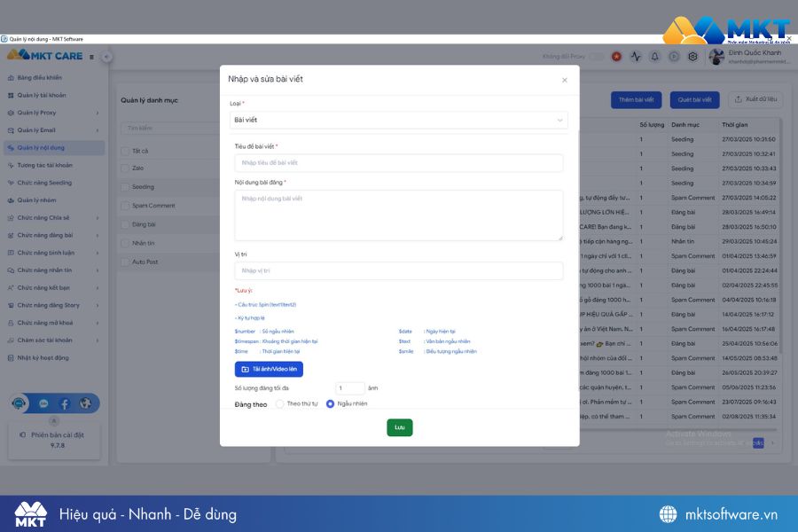798x532 pixels.
Task: Open Bảng điều khiển menu item
Action: [54, 78]
